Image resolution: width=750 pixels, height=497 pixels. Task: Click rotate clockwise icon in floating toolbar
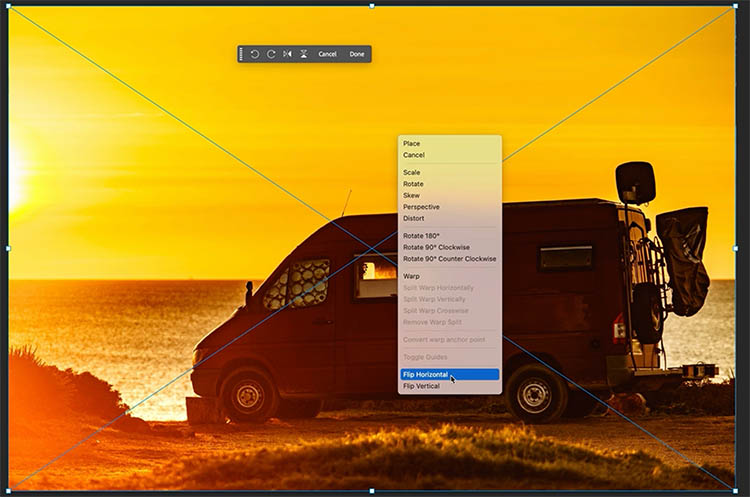pyautogui.click(x=271, y=54)
